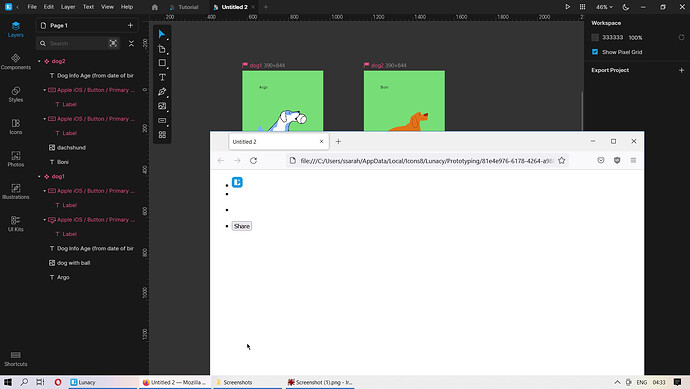This screenshot has height=389, width=690.
Task: Open the Components sidebar panel
Action: click(x=15, y=62)
